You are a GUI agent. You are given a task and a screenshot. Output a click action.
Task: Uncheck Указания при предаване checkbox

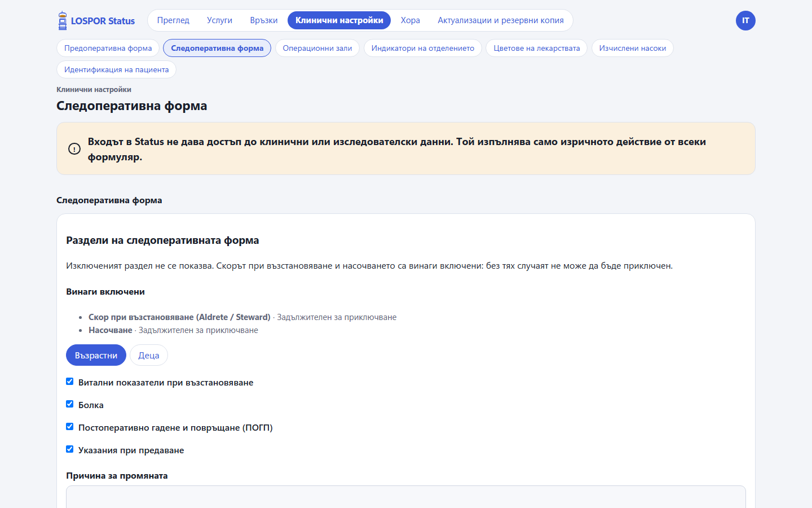click(70, 449)
